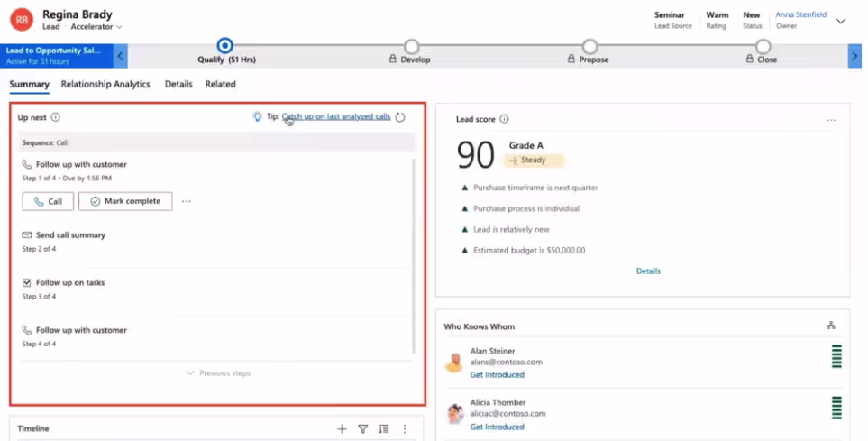Expand Previous steps in the sequence
Image resolution: width=868 pixels, height=441 pixels.
pos(218,372)
